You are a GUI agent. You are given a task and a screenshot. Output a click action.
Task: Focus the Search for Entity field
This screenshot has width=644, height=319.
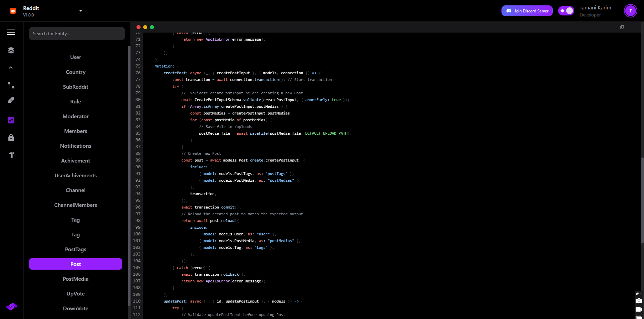click(x=77, y=34)
